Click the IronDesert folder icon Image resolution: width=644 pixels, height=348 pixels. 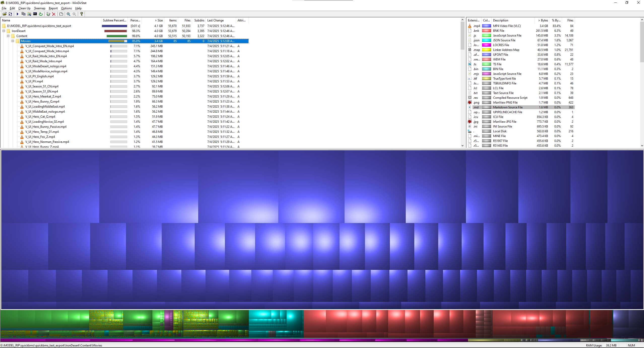point(9,31)
